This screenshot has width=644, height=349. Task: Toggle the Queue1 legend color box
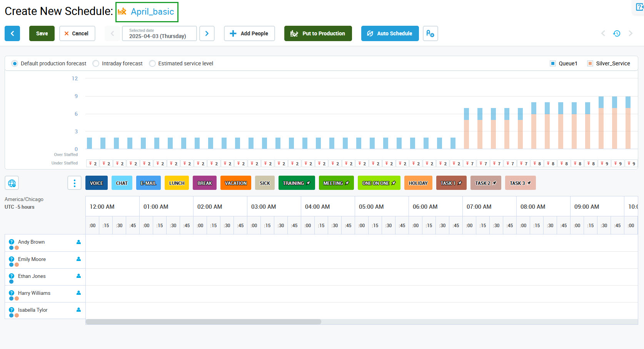click(553, 63)
